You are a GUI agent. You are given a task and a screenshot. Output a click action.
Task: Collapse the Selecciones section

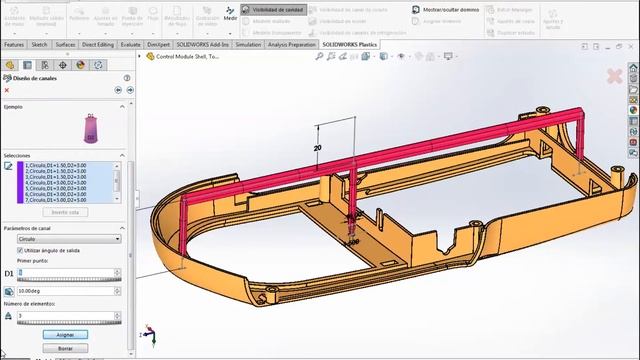click(x=122, y=156)
